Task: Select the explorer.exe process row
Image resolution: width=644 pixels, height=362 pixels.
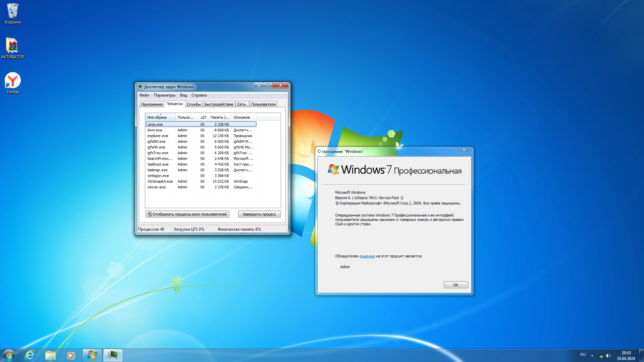Action: [158, 136]
